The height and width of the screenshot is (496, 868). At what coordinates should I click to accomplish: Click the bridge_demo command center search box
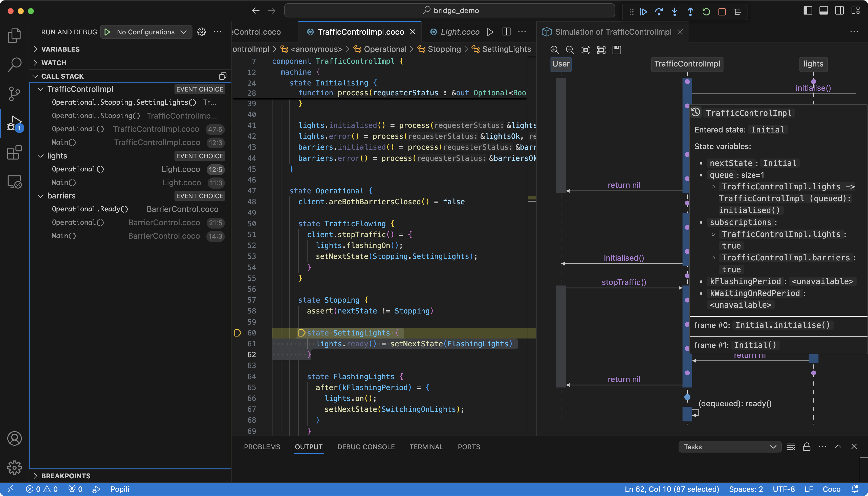[x=449, y=11]
